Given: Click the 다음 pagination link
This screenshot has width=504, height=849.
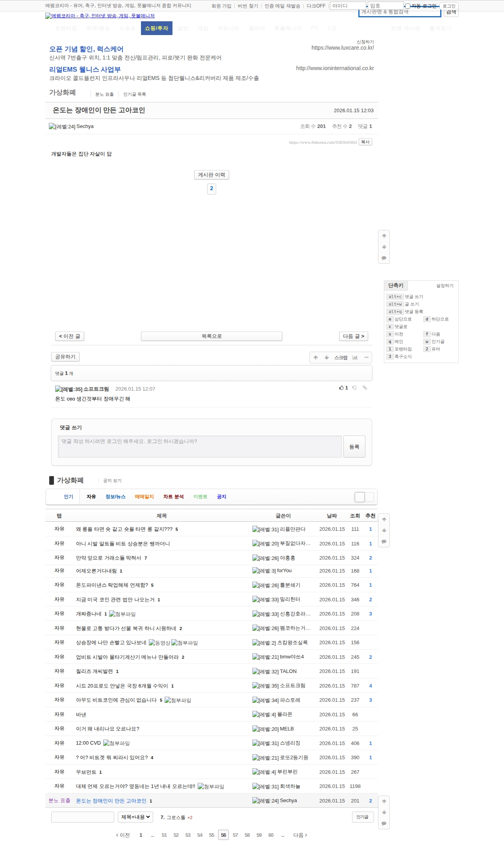Looking at the screenshot, I should click(300, 835).
